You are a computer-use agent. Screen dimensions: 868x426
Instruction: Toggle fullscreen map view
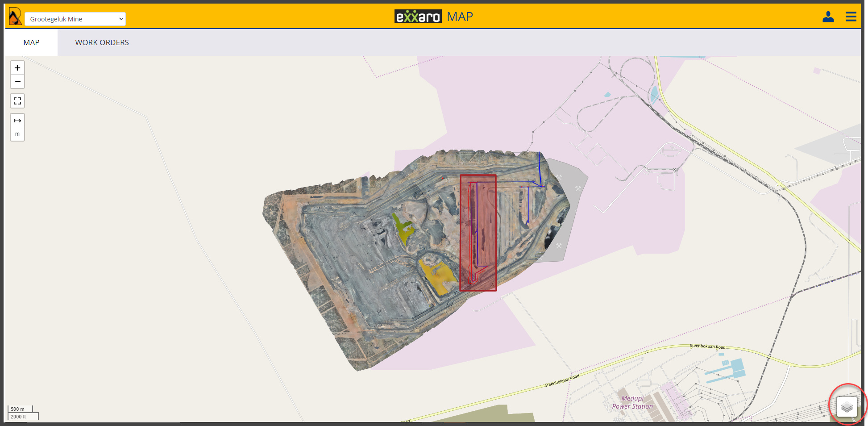[x=17, y=101]
